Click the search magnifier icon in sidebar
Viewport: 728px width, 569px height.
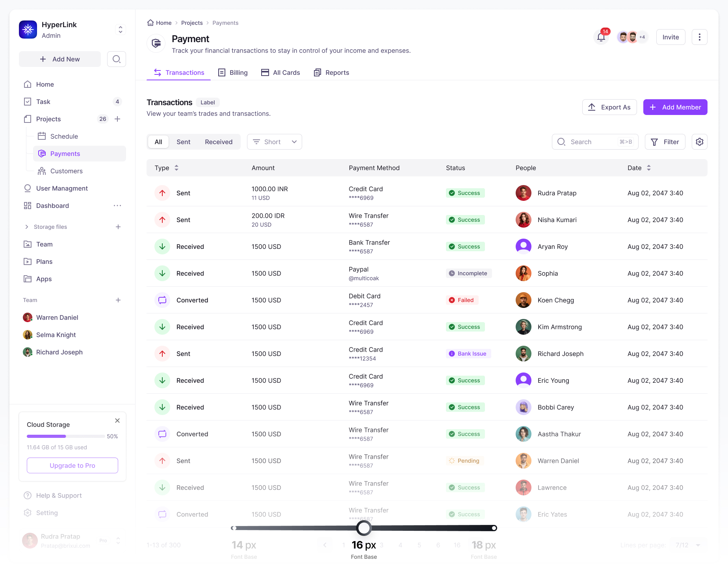116,59
